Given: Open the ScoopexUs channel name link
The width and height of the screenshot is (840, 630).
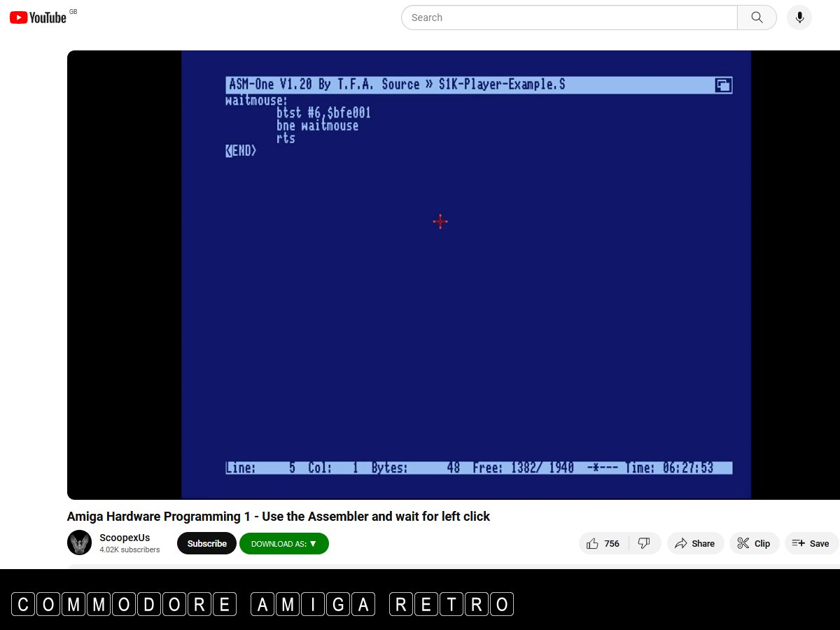Looking at the screenshot, I should click(x=125, y=538).
